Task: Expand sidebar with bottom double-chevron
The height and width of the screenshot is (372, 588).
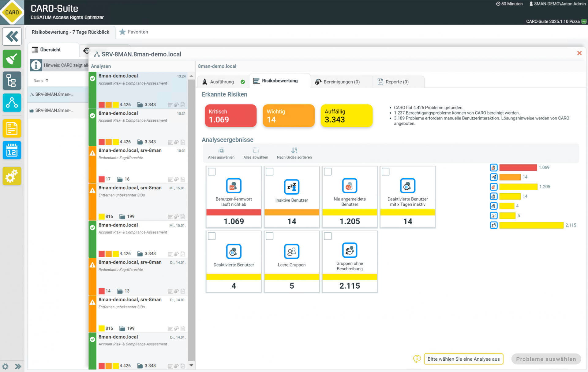Action: 18,366
